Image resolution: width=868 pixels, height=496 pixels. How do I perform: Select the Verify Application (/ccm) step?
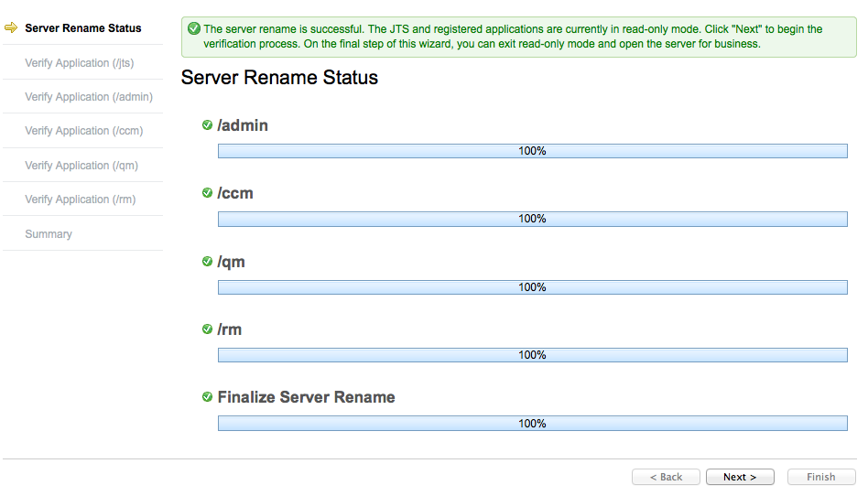(x=83, y=131)
